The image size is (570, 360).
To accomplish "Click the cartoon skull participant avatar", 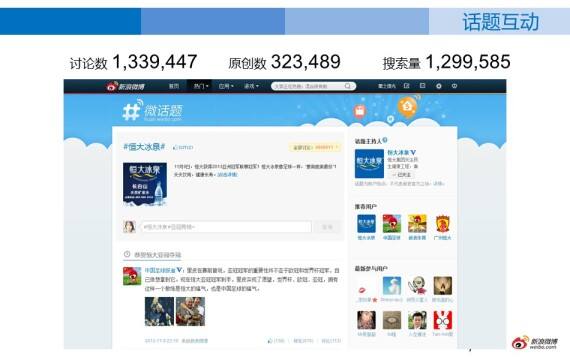I will 417,286.
